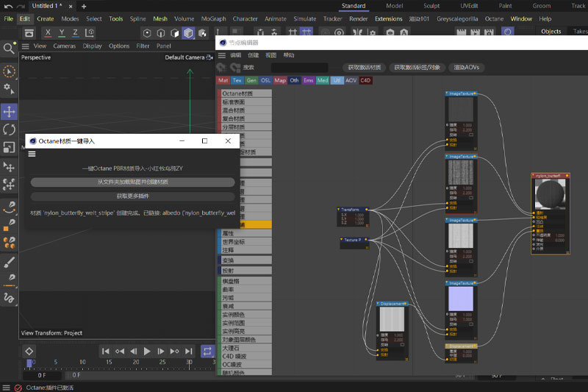Screen dimensions: 588x392
Task: Switch to the Sculpt layout tab
Action: click(431, 6)
